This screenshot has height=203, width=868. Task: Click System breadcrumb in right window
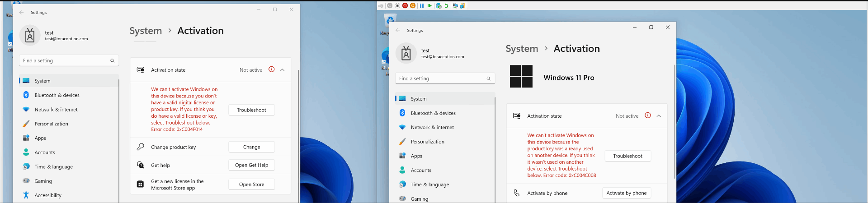point(522,49)
